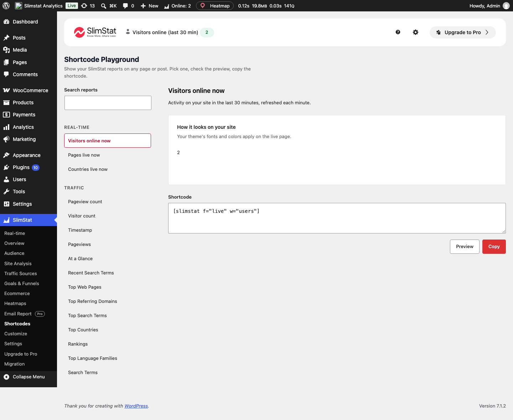Click the Admin avatar
This screenshot has height=420, width=513.
[506, 6]
